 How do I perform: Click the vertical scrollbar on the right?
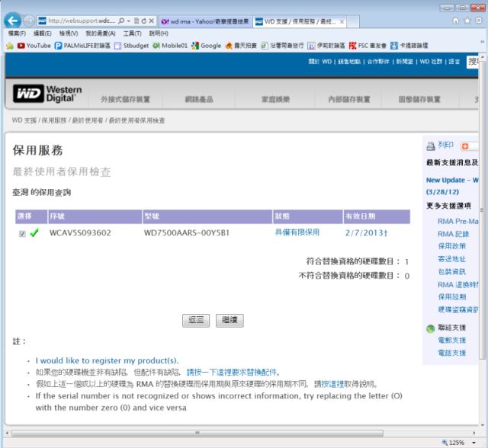482,210
